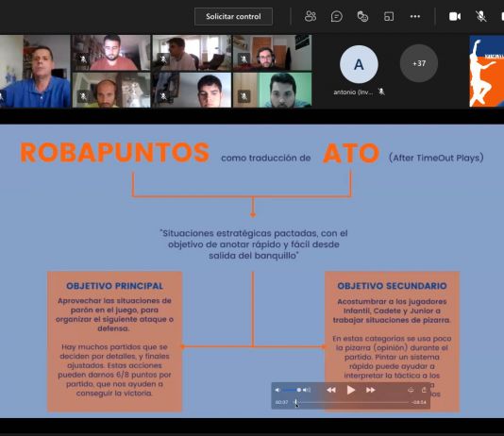The width and height of the screenshot is (504, 436).
Task: Show the participants list
Action: coord(311,16)
